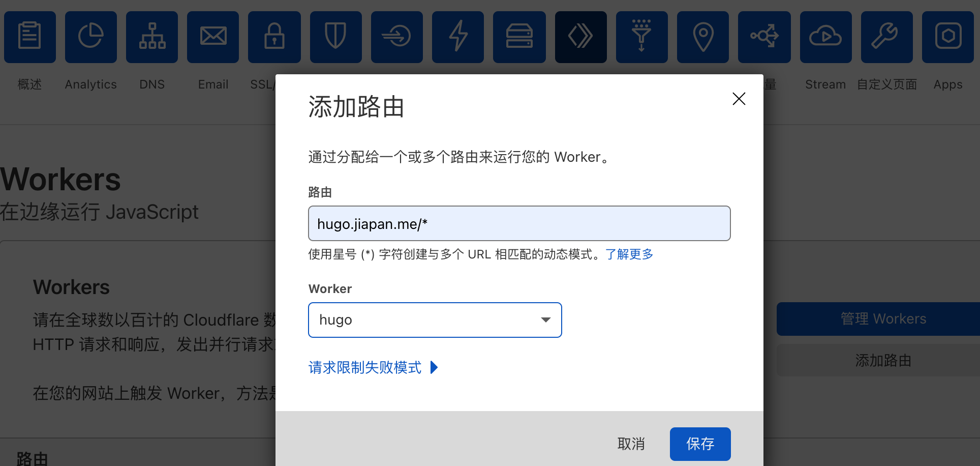Open the Caching server icon
Viewport: 980px width, 466px height.
519,37
